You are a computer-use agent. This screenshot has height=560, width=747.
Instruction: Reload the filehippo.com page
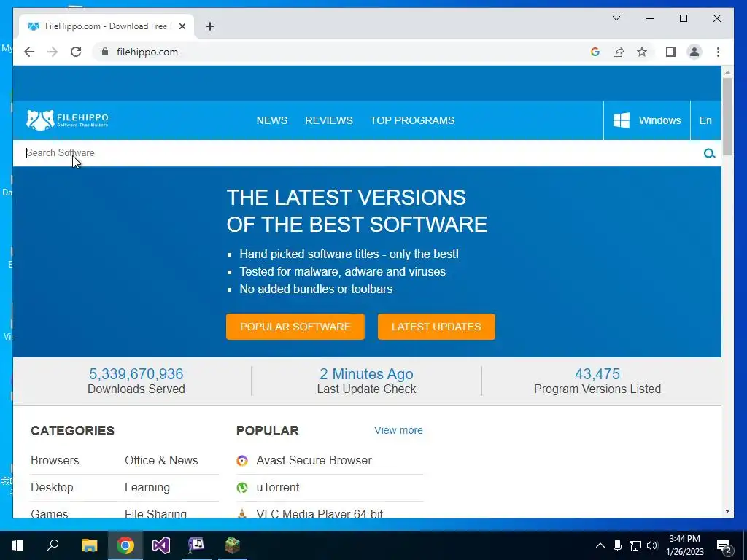(76, 52)
